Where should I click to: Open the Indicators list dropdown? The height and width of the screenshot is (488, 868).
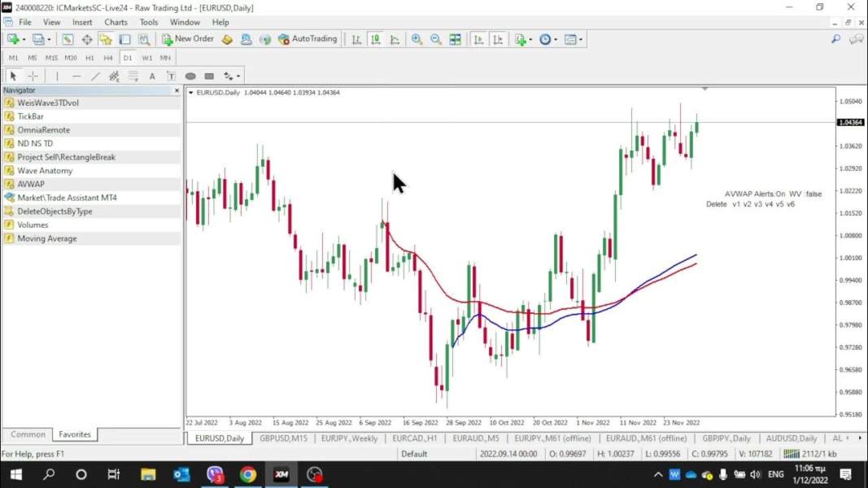tap(523, 39)
